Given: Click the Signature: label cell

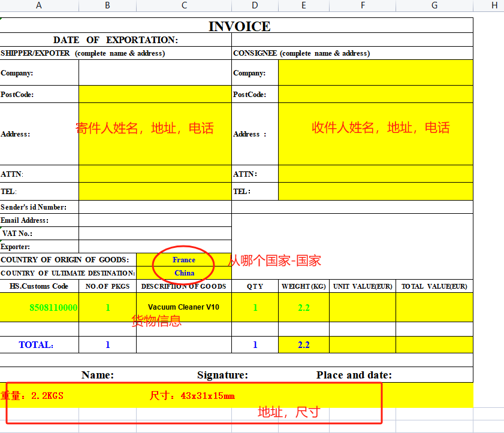Looking at the screenshot, I should pyautogui.click(x=222, y=376).
